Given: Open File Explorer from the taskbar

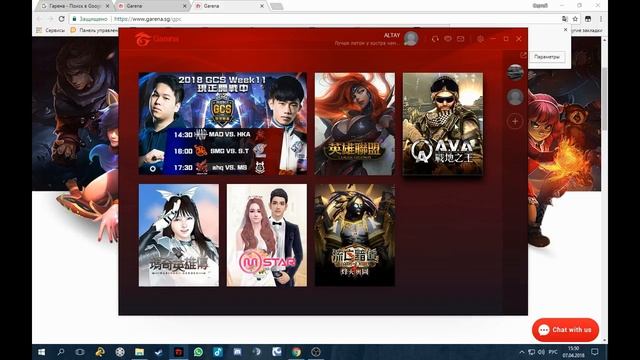Looking at the screenshot, I should pos(139,352).
